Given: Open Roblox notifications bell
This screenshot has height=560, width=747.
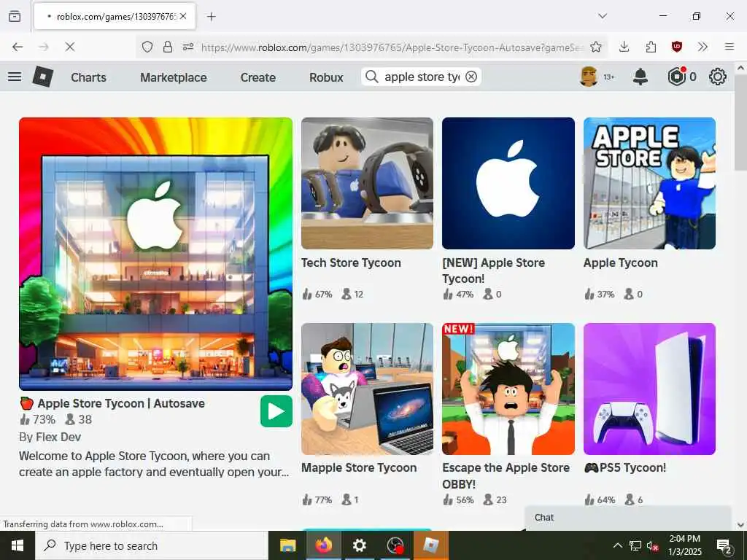Looking at the screenshot, I should click(x=640, y=77).
